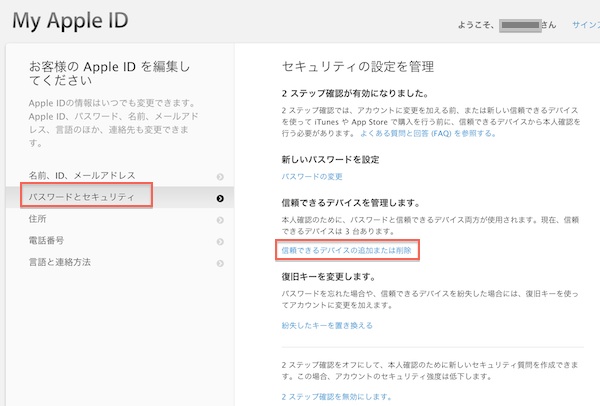Click dark arrow icon beside パスワードとセキュリティ

[220, 198]
